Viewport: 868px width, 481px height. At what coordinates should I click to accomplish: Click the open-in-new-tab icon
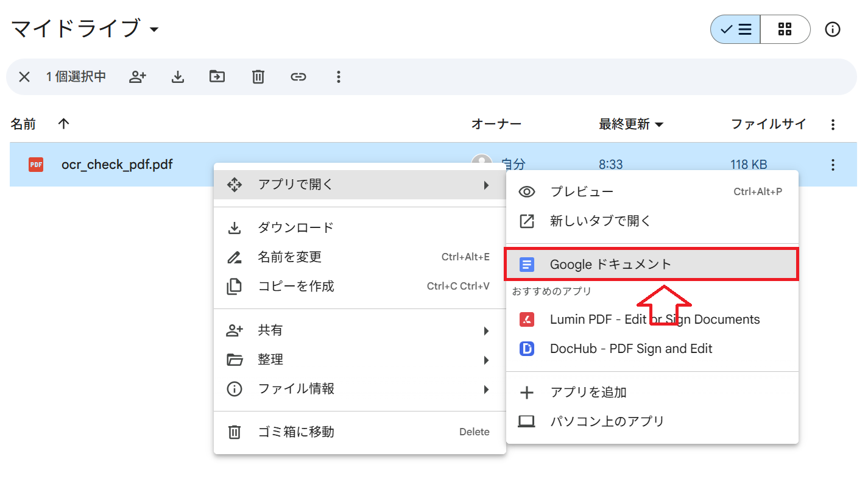coord(527,221)
